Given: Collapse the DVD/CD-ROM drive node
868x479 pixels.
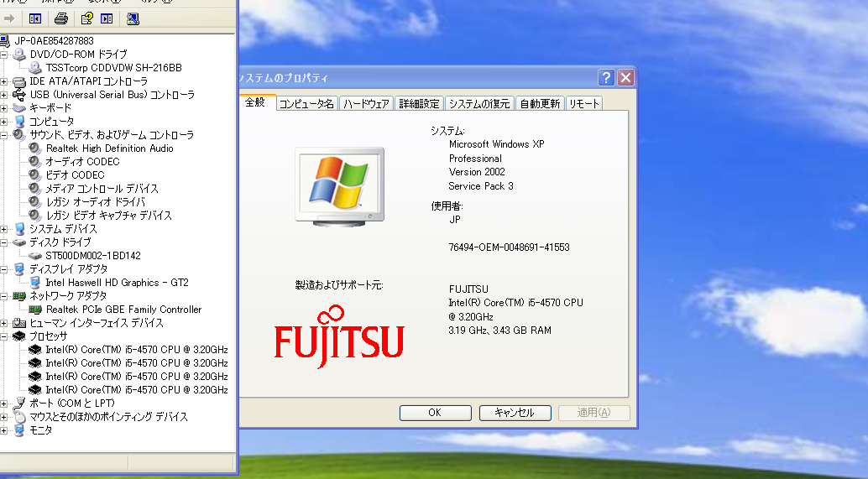Looking at the screenshot, I should (4, 55).
